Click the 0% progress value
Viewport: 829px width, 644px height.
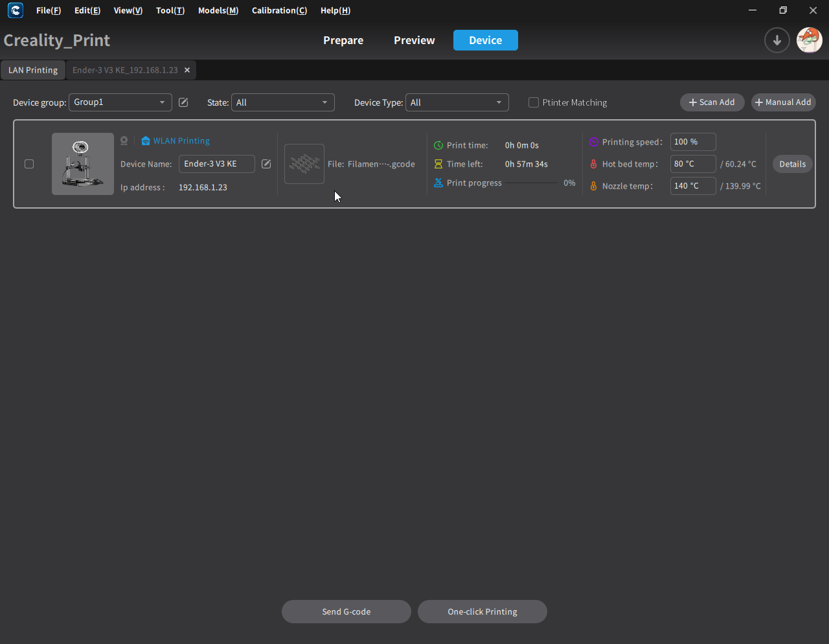point(569,183)
